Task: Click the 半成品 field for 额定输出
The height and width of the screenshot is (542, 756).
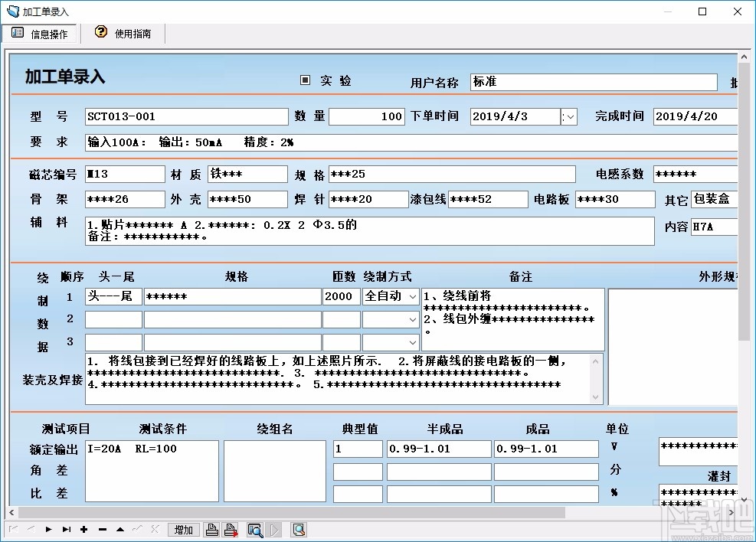Action: click(x=439, y=449)
